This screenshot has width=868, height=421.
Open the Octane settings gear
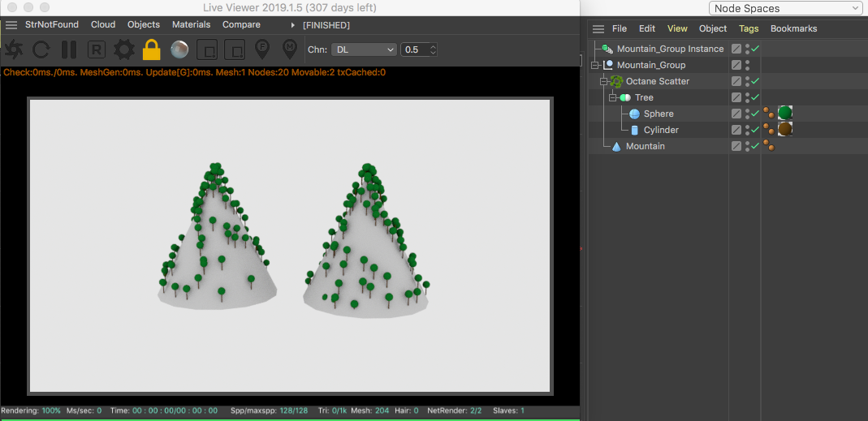(123, 50)
